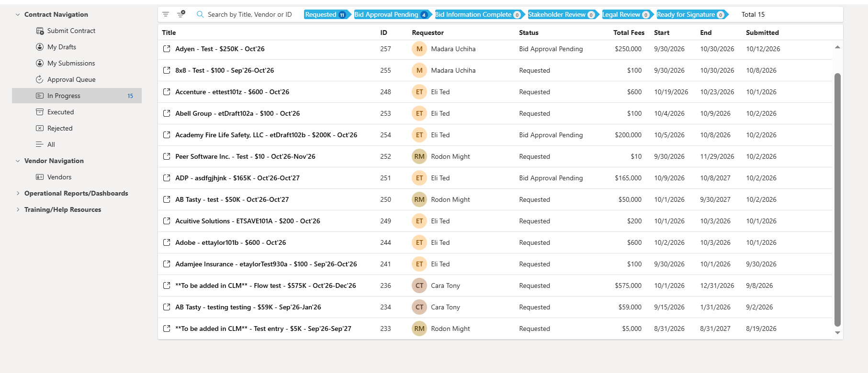Filter by Stakeholder Review stage
Image resolution: width=868 pixels, height=373 pixels.
pos(563,14)
